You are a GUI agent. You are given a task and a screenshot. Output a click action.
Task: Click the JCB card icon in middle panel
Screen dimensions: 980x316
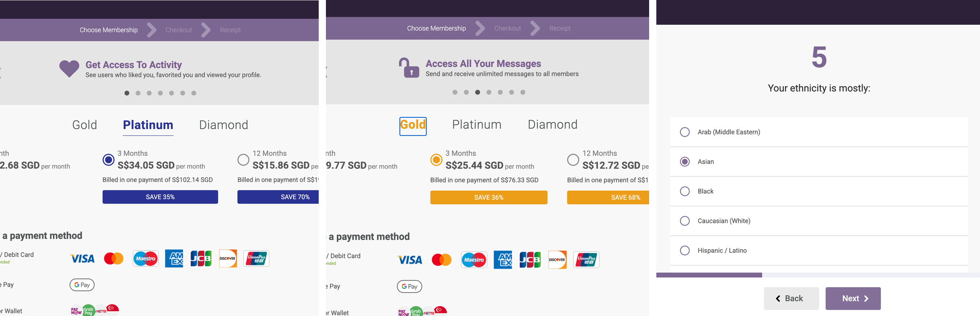point(530,260)
